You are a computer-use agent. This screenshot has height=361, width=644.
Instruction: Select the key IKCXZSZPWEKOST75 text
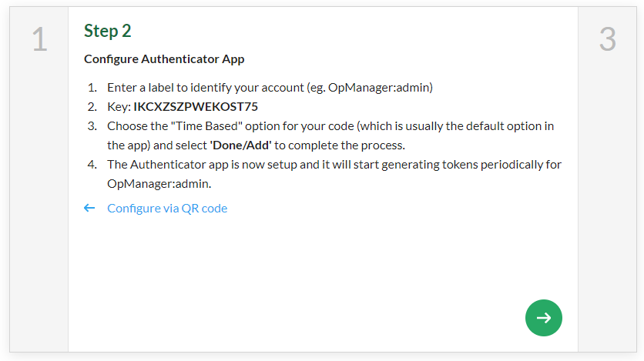tap(196, 107)
